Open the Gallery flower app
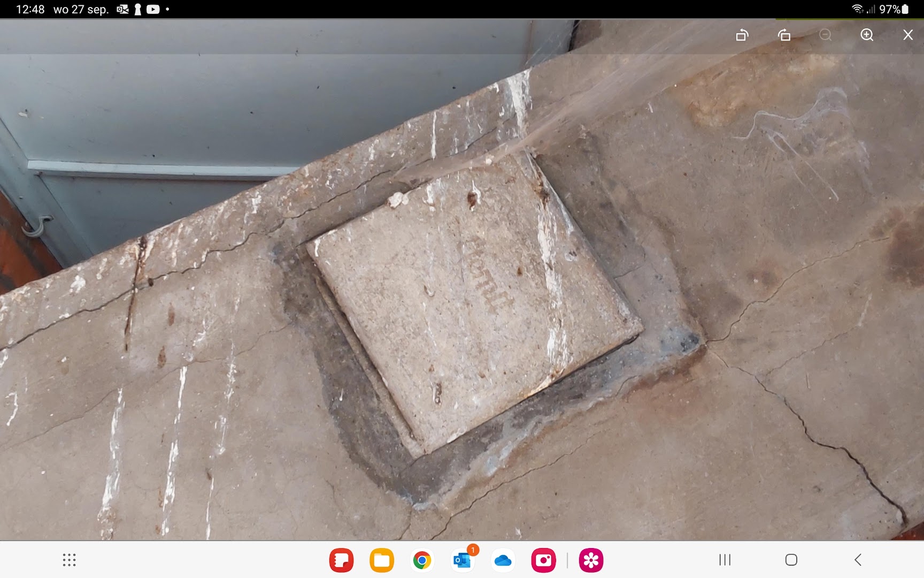This screenshot has height=578, width=924. (x=591, y=560)
